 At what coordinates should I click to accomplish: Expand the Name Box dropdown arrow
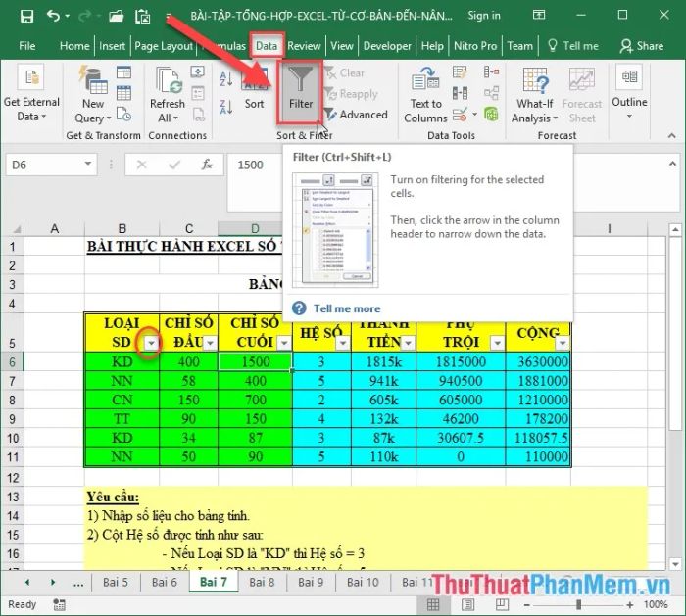click(88, 164)
